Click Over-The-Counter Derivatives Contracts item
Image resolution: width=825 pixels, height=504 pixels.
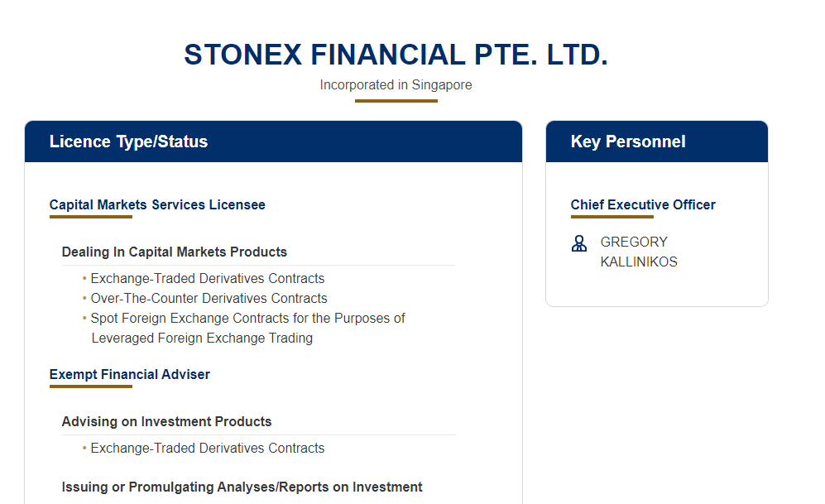(209, 298)
